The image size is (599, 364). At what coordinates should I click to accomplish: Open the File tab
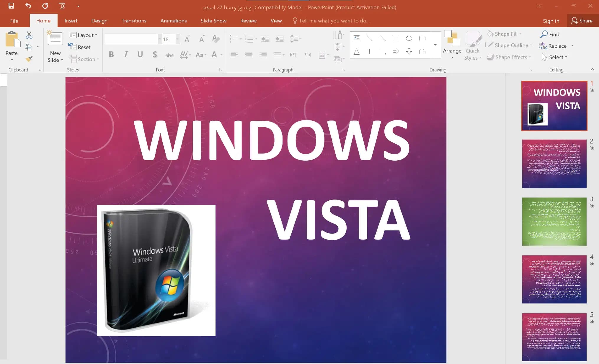click(14, 21)
